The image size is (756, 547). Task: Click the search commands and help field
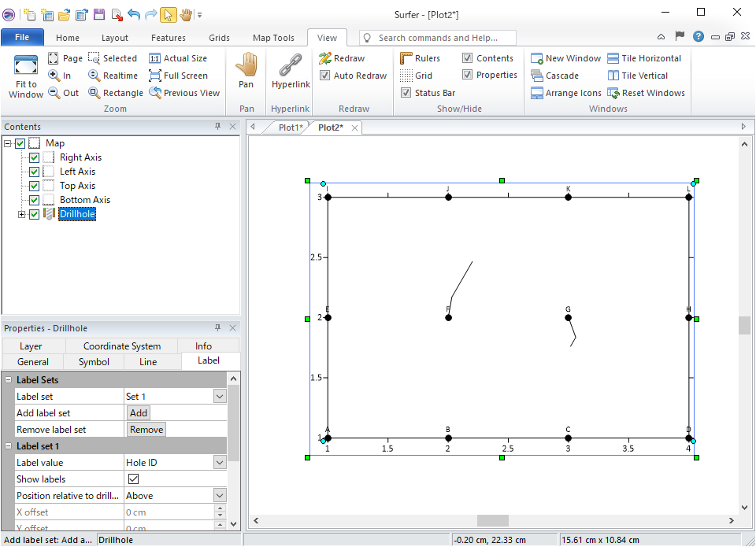(438, 38)
